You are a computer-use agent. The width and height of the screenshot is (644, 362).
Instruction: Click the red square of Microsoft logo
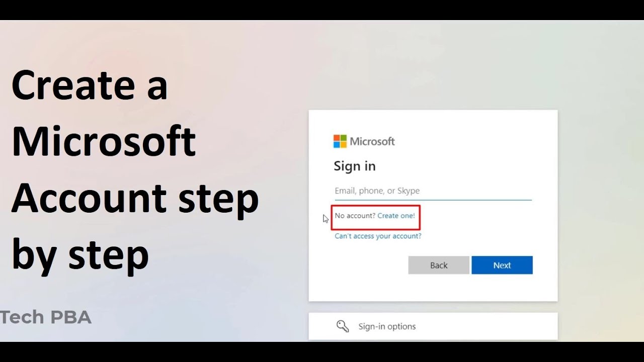click(337, 138)
